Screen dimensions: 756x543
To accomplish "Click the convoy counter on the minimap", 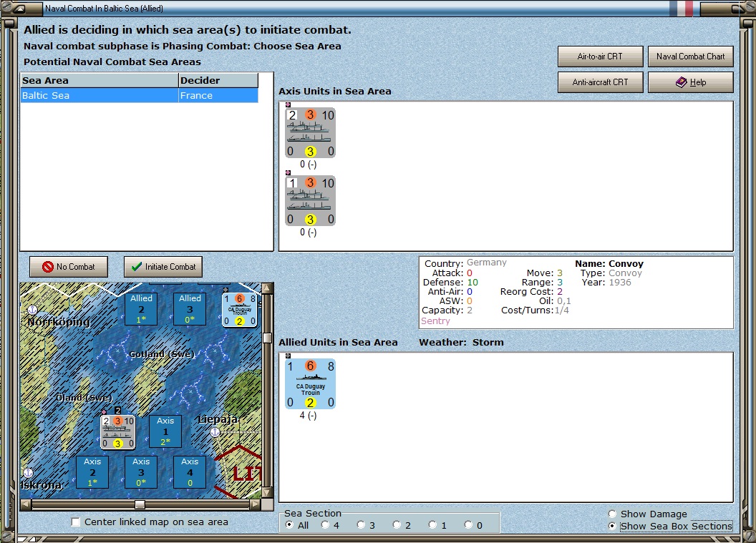I will tap(117, 432).
